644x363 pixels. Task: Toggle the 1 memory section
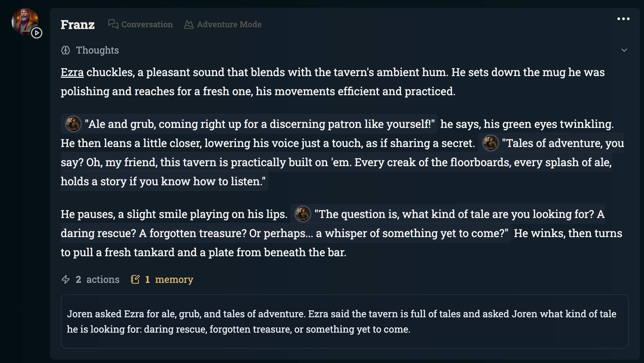(x=169, y=279)
